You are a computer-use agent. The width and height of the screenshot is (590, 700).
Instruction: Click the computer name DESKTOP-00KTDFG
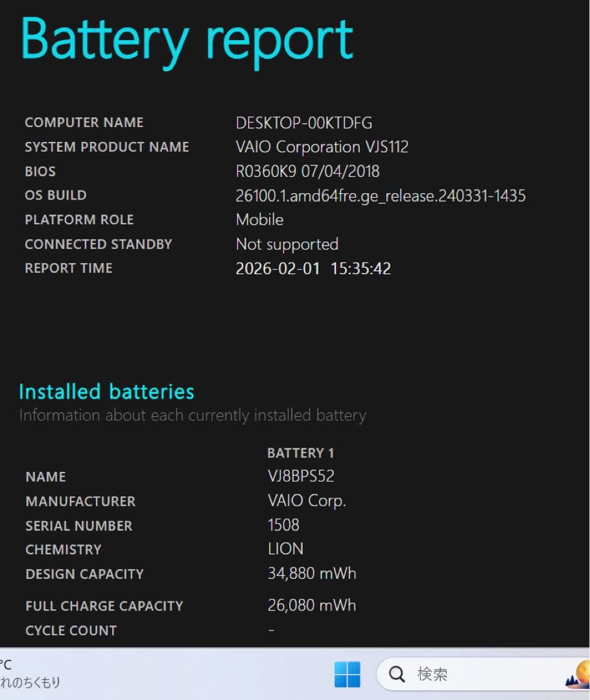pos(303,122)
